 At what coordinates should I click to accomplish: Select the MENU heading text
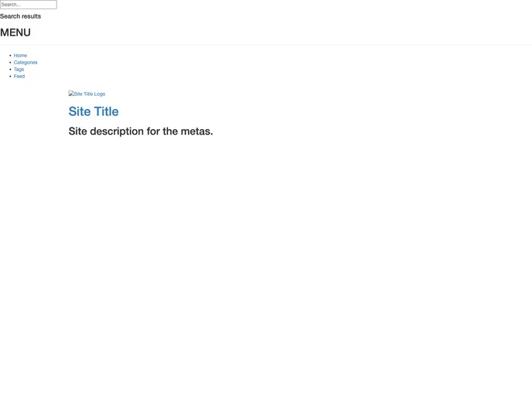click(15, 32)
